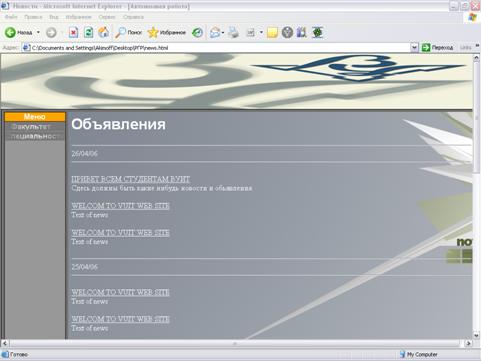Go to the Home page icon
The image size is (481, 361).
(x=104, y=32)
